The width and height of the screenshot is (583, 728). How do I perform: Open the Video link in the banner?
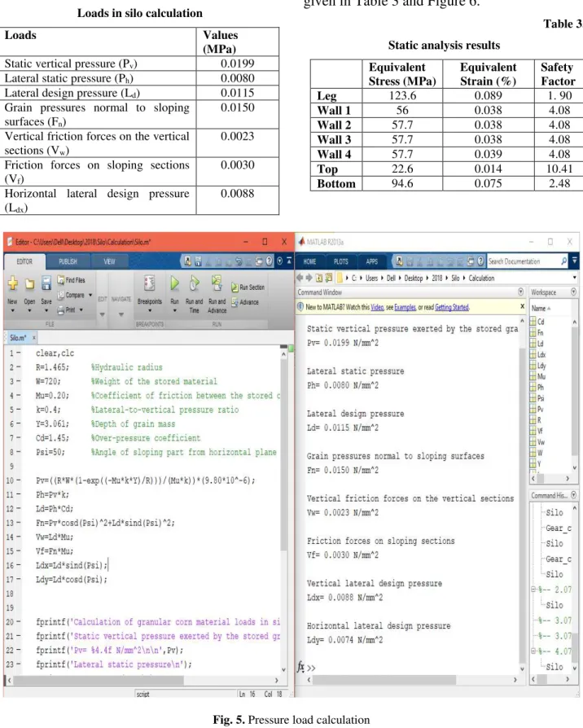[377, 307]
